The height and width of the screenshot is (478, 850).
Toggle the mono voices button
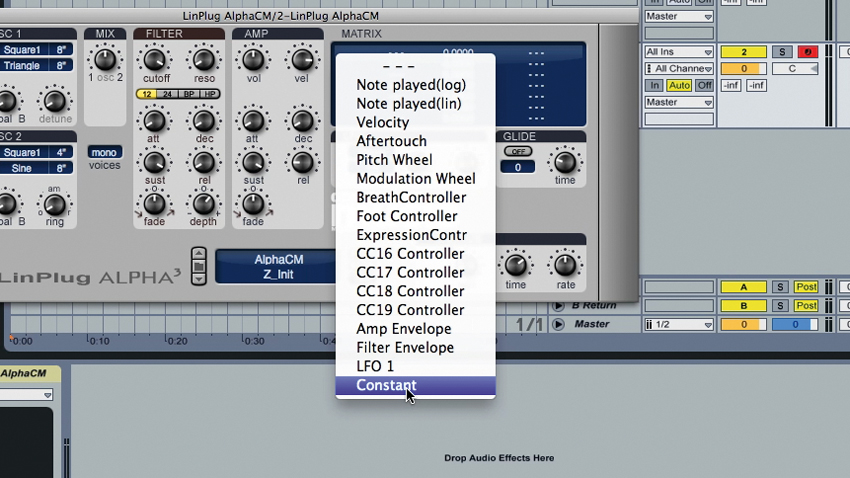[x=104, y=152]
